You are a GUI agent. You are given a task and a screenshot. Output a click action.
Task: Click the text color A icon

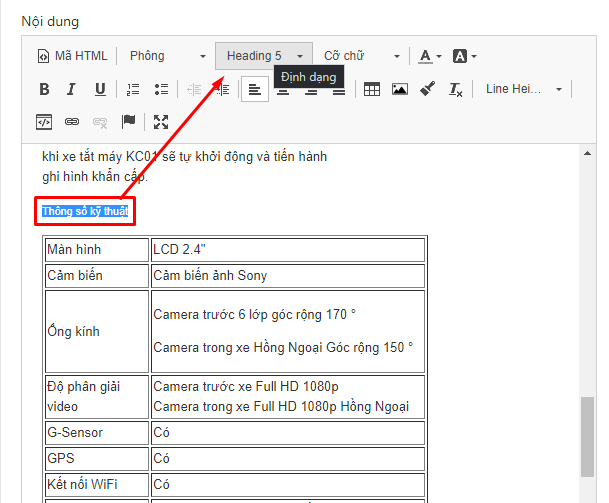(425, 56)
